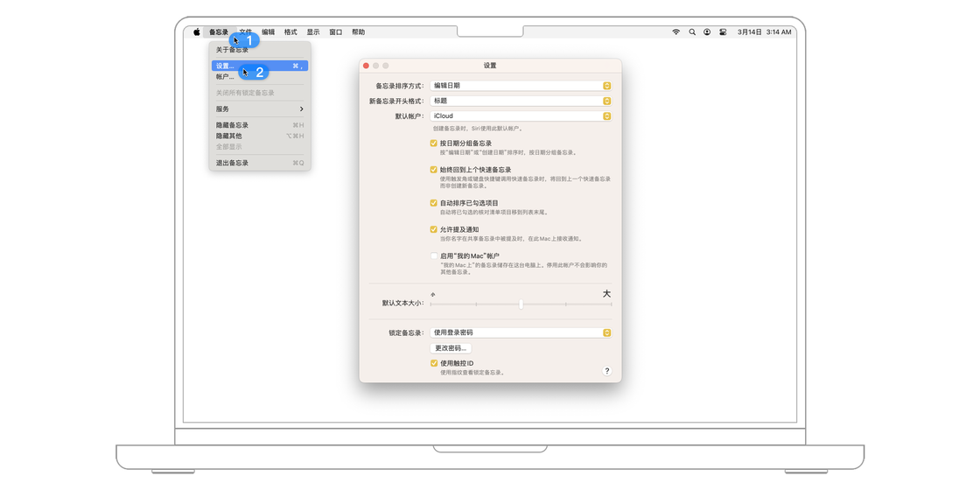Click the user account icon in menu bar
This screenshot has height=490, width=980.
pos(707,32)
